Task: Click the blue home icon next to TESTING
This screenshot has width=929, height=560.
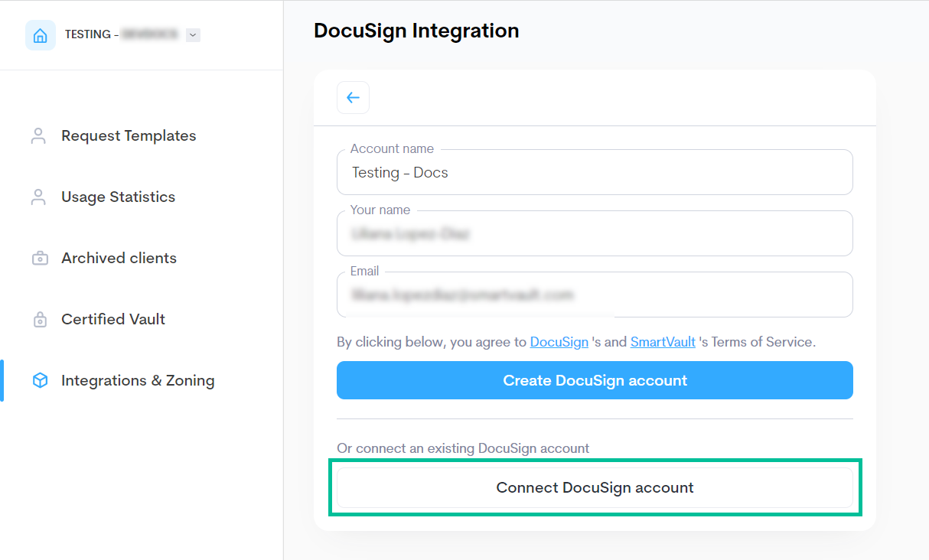Action: pos(40,34)
